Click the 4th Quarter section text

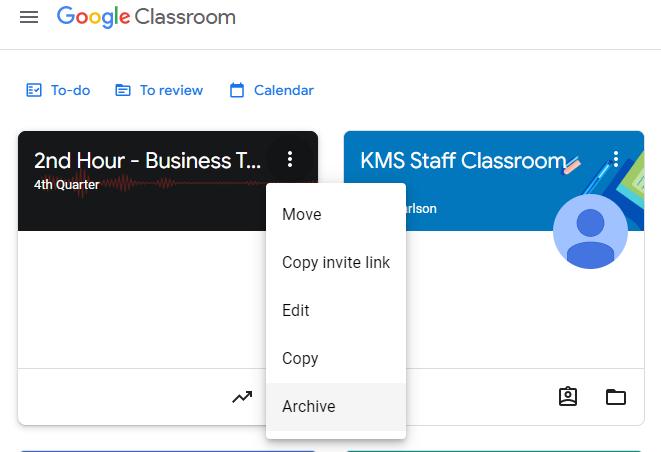(67, 185)
